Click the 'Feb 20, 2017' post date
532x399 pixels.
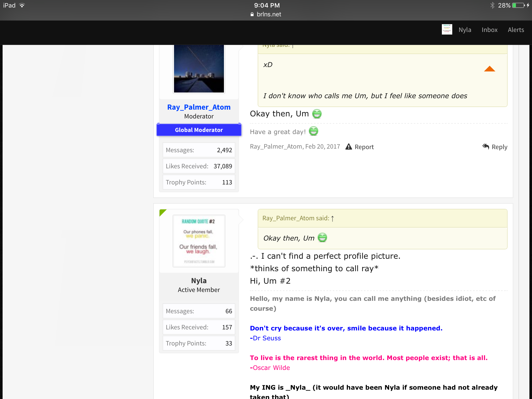point(322,147)
